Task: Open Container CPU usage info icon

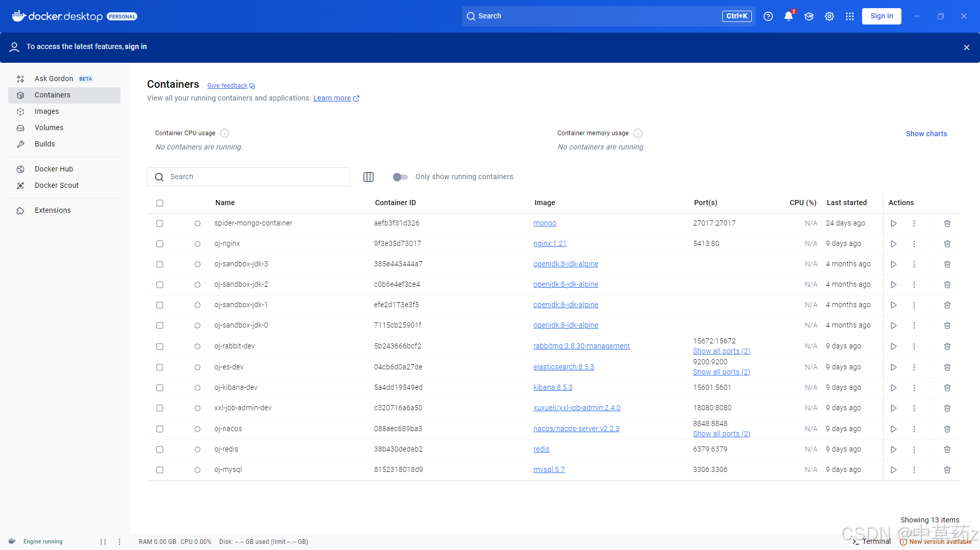Action: click(225, 133)
